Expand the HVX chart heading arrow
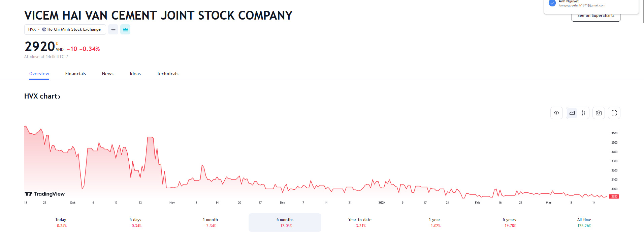The height and width of the screenshot is (243, 644). coord(59,97)
